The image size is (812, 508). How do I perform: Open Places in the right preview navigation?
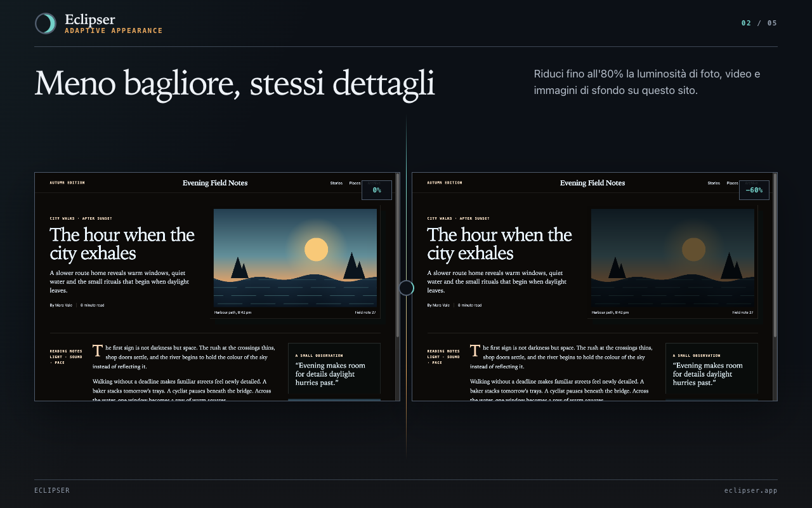pyautogui.click(x=732, y=183)
